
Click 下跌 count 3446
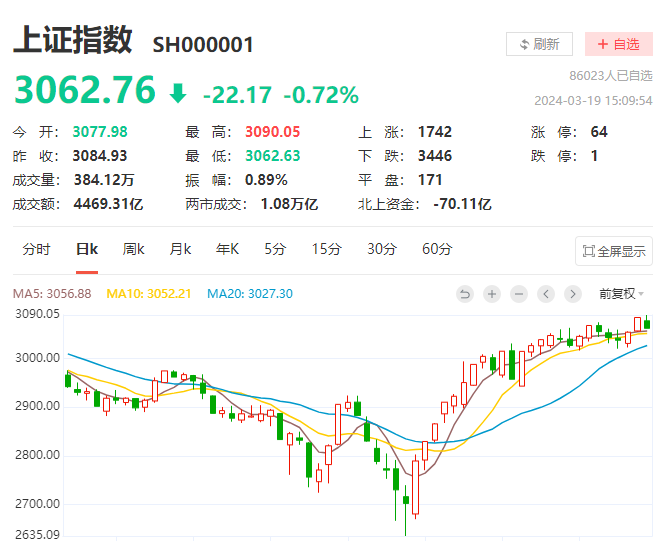(x=435, y=156)
